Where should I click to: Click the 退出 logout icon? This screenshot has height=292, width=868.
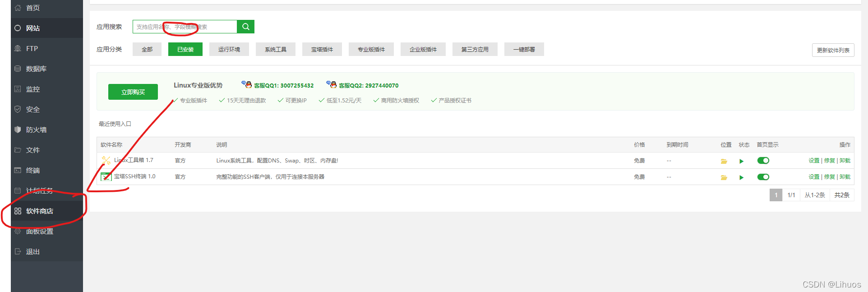[18, 251]
